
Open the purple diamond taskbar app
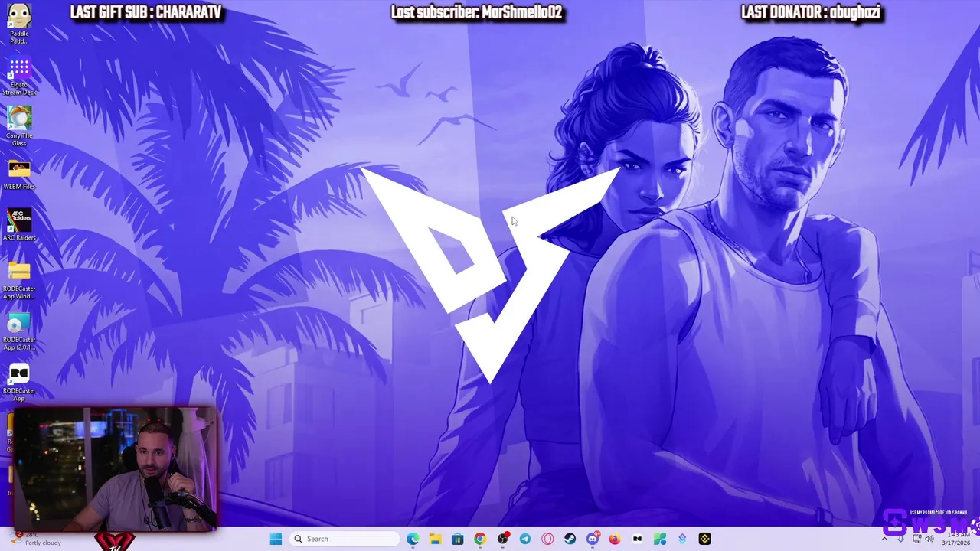point(682,539)
